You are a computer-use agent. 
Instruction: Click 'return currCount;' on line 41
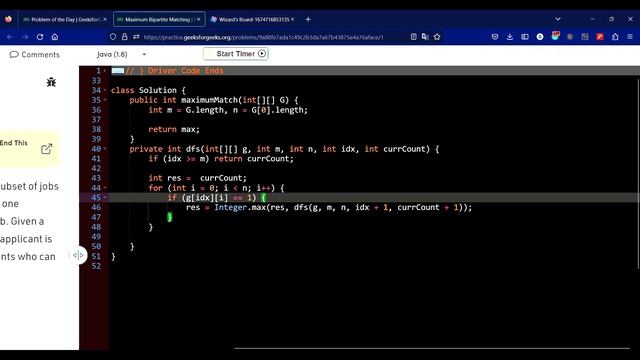coord(254,159)
